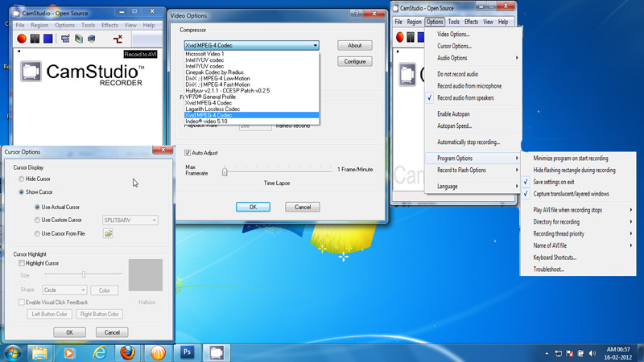Select Lagarith Lossless Codec in the codec list

tap(251, 109)
